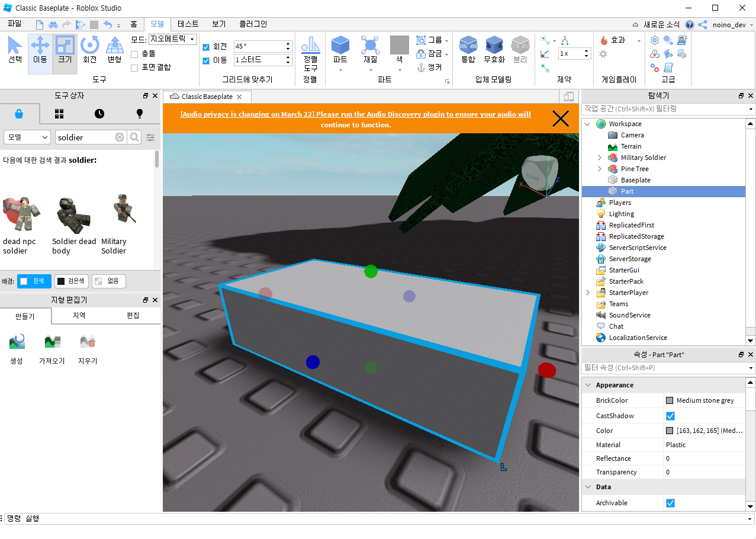This screenshot has width=756, height=539.
Task: Toggle the 충돌 (Collisions) checkbox
Action: tap(134, 54)
